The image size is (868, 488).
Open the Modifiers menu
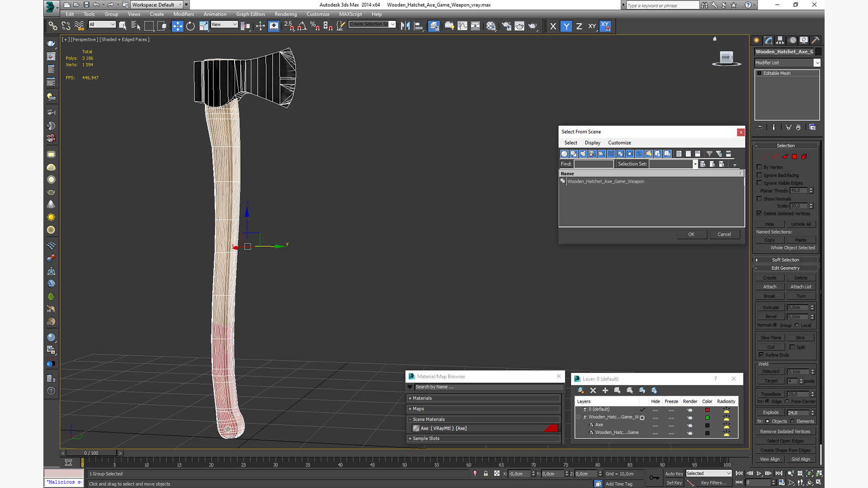pos(184,14)
